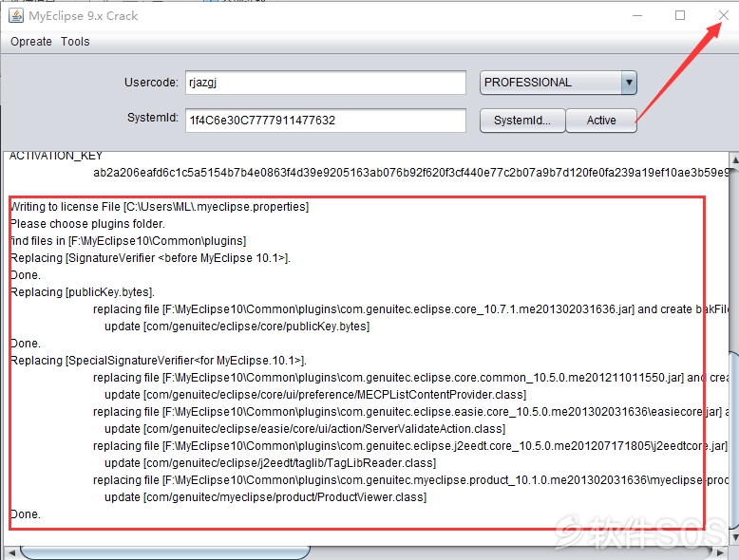Click replacing file core_10.7.1 jar line

point(411,309)
